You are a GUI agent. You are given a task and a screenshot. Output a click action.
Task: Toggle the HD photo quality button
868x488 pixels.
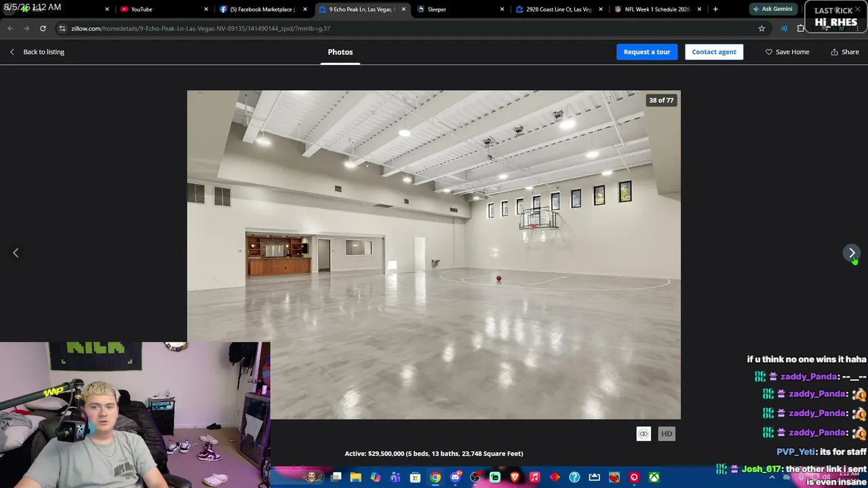coord(667,434)
